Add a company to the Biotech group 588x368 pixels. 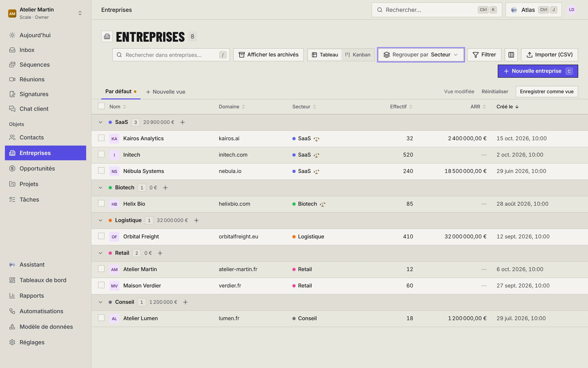(x=165, y=188)
